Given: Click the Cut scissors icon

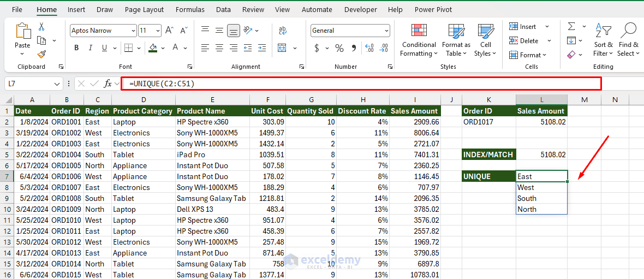Looking at the screenshot, I should pos(41,27).
